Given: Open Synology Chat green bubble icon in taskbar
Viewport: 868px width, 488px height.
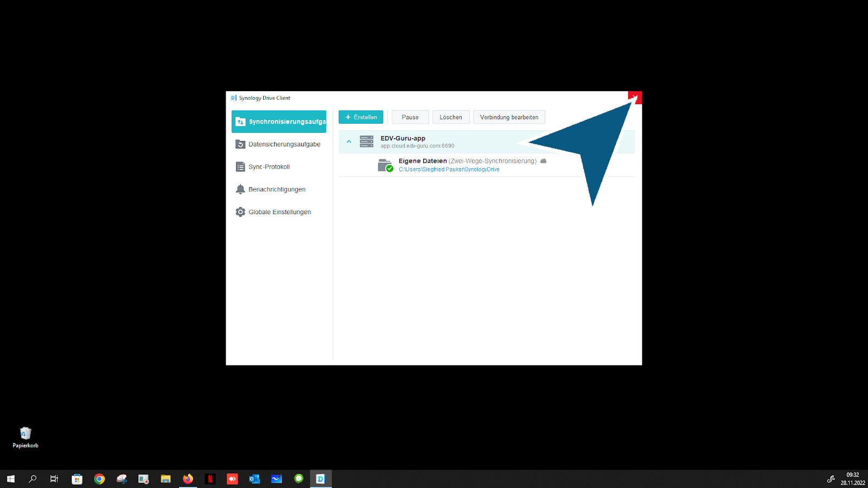Looking at the screenshot, I should tap(299, 479).
